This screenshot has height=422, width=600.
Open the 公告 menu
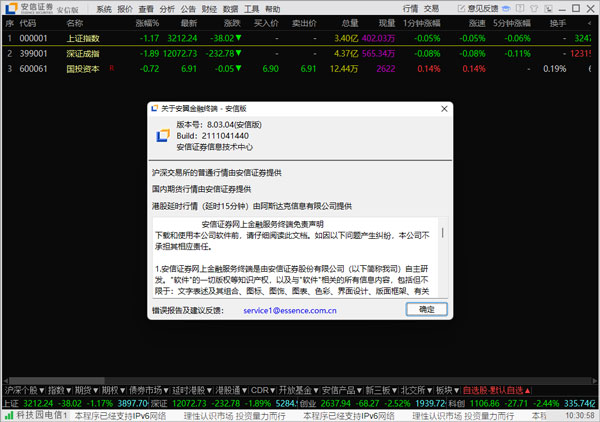click(x=188, y=9)
